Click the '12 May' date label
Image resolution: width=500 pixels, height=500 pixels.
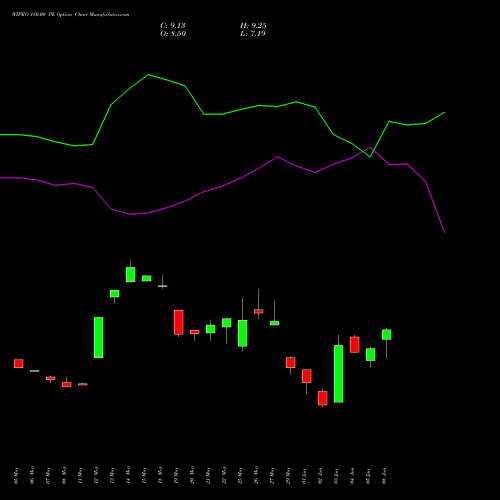(97, 476)
